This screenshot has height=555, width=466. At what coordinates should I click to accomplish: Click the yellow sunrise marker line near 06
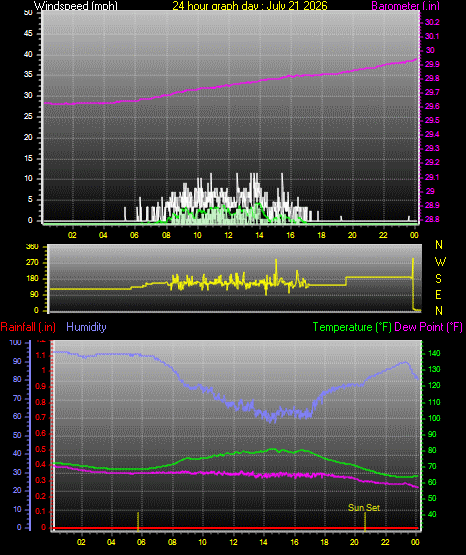138,522
